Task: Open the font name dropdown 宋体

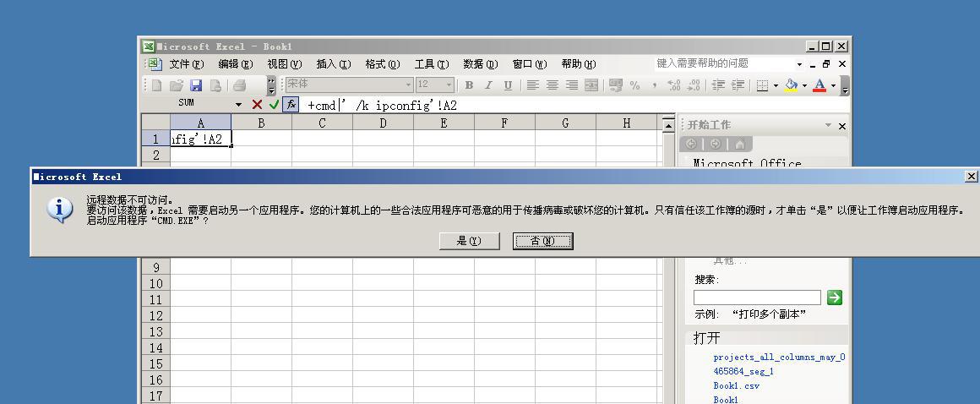Action: click(x=408, y=85)
